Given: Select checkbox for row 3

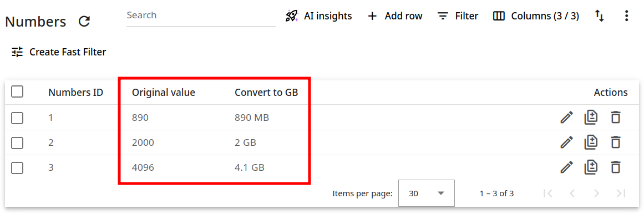Looking at the screenshot, I should tap(17, 168).
